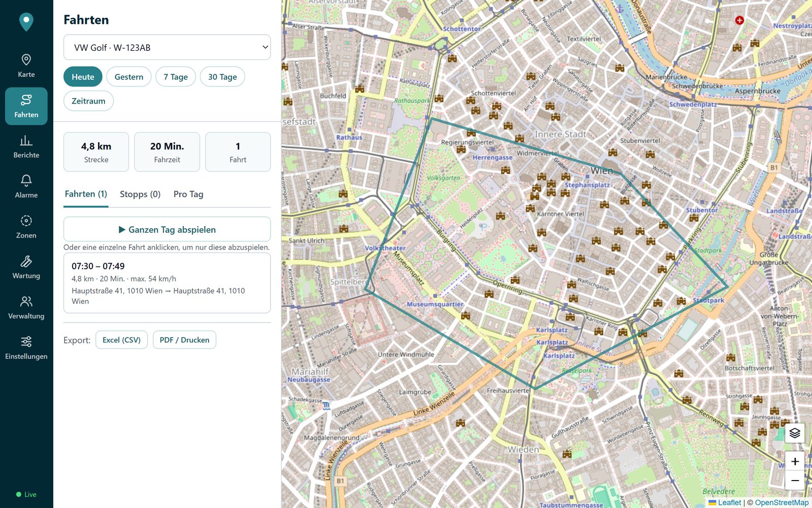Choose the Zeitraum custom range filter
Viewport: 812px width, 508px height.
pos(88,101)
